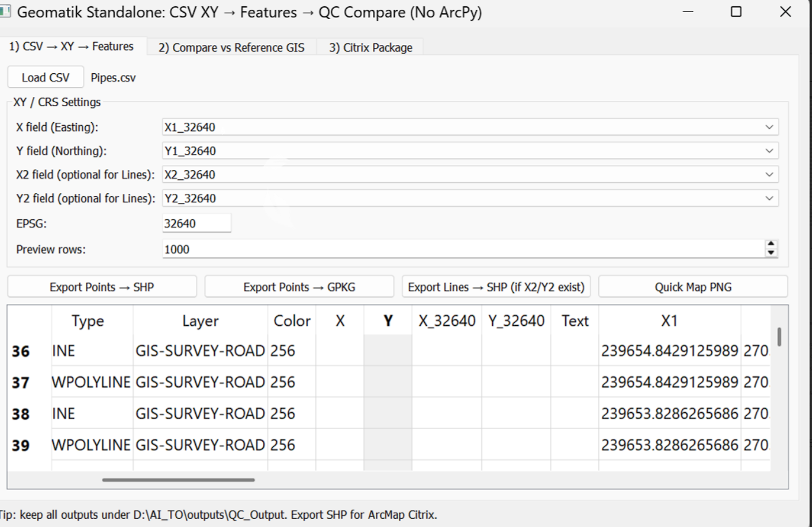Click X1 value 239653.8286265686 in row 39
This screenshot has width=812, height=527.
670,445
